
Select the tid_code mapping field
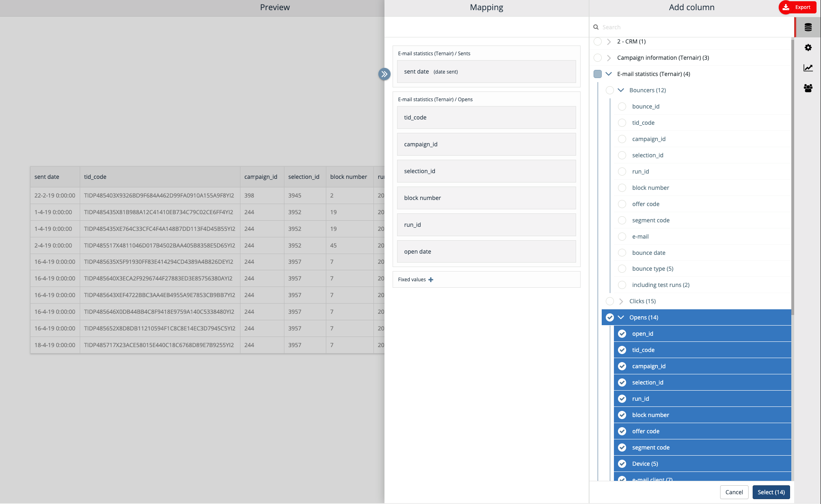(x=486, y=117)
